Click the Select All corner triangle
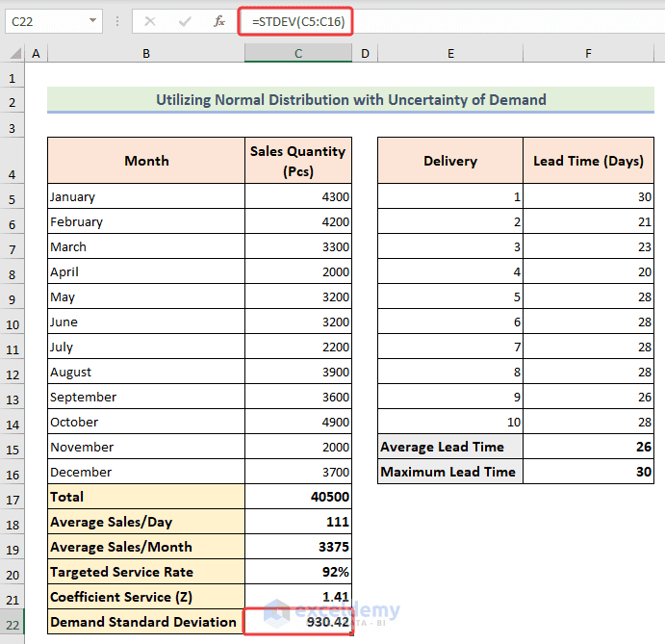This screenshot has height=644, width=665. click(15, 54)
